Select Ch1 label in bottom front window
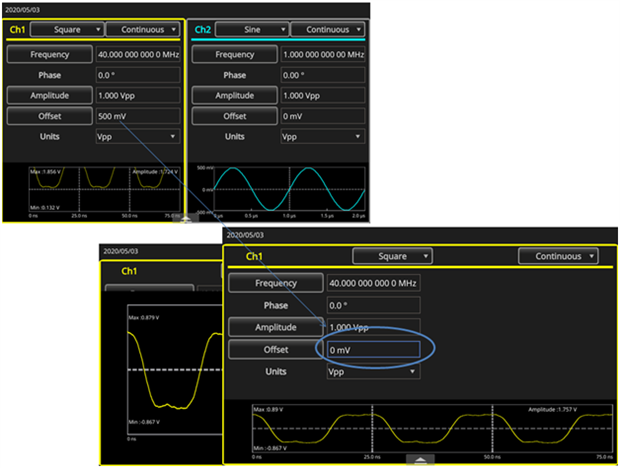The height and width of the screenshot is (468, 620). (x=254, y=256)
